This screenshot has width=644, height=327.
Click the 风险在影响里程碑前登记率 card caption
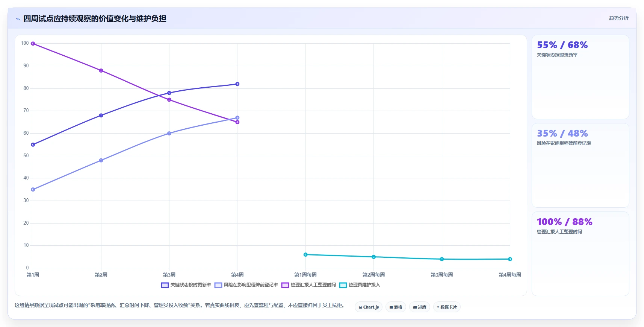[564, 143]
